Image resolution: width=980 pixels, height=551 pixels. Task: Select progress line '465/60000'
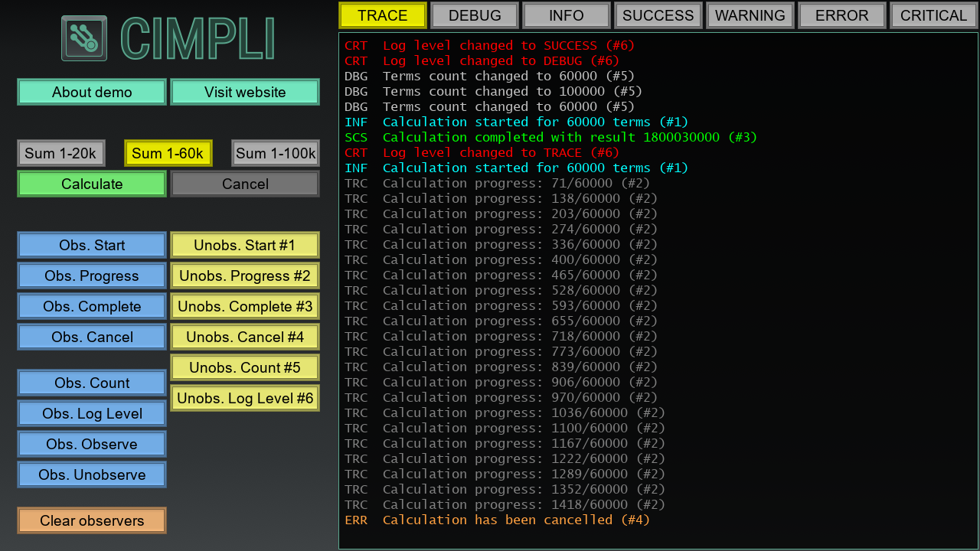coord(501,275)
